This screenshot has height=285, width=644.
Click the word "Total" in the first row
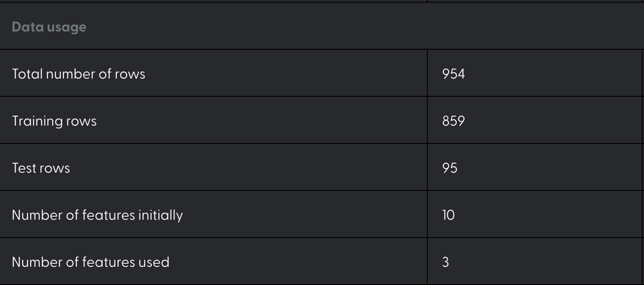27,74
